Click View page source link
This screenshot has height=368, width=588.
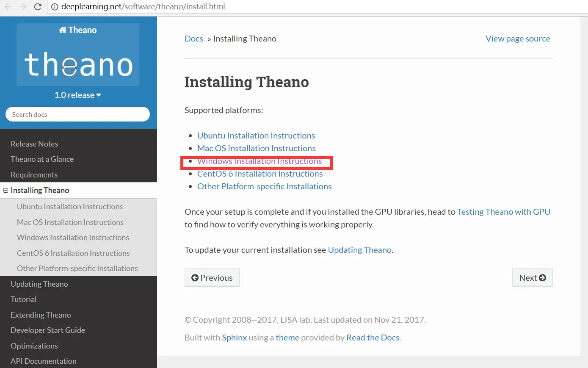pos(518,39)
